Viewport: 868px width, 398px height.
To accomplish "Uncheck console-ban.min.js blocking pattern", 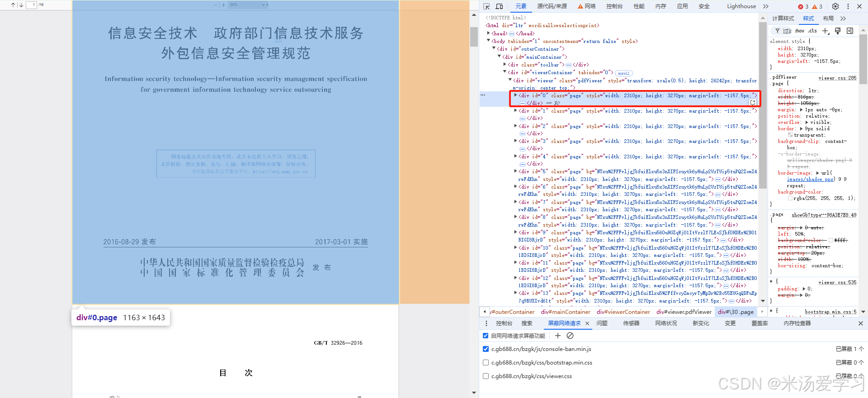I will click(x=486, y=349).
